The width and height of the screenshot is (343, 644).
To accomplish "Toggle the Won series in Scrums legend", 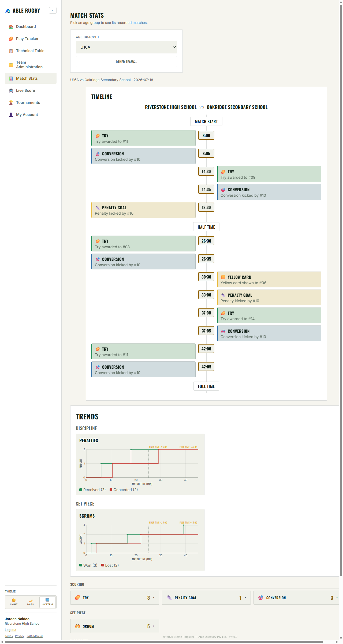I will [88, 565].
